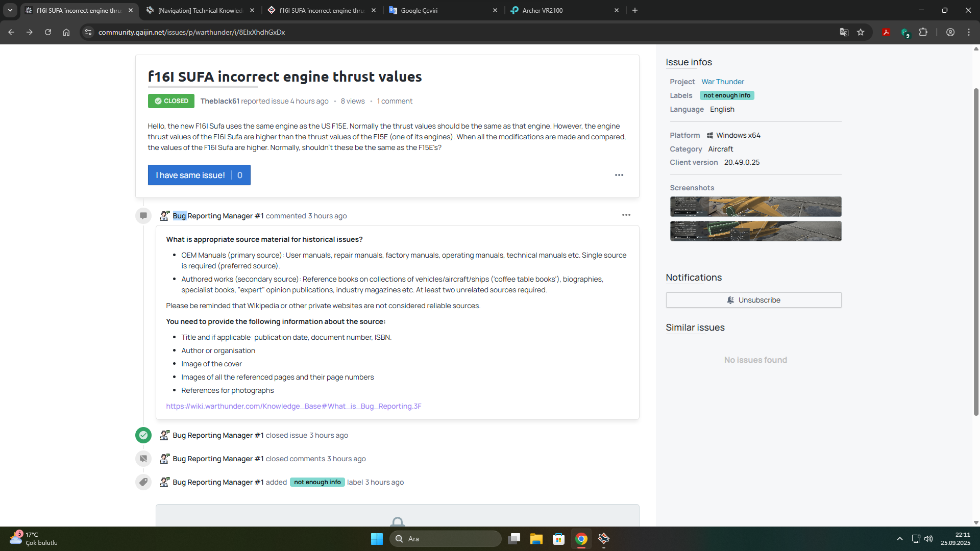Viewport: 980px width, 551px height.
Task: Open site information icon beside URL
Action: (x=88, y=32)
